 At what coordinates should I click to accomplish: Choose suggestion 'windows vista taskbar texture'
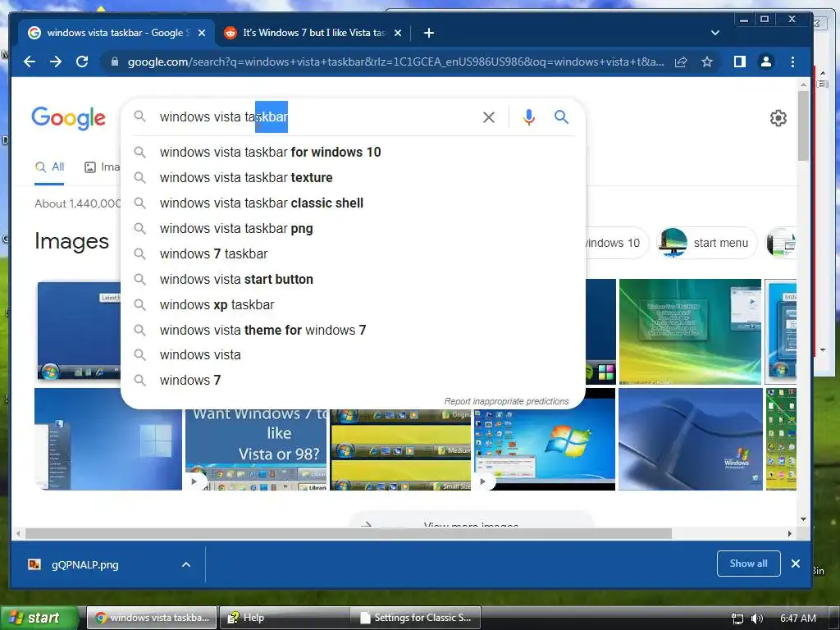pos(353,177)
